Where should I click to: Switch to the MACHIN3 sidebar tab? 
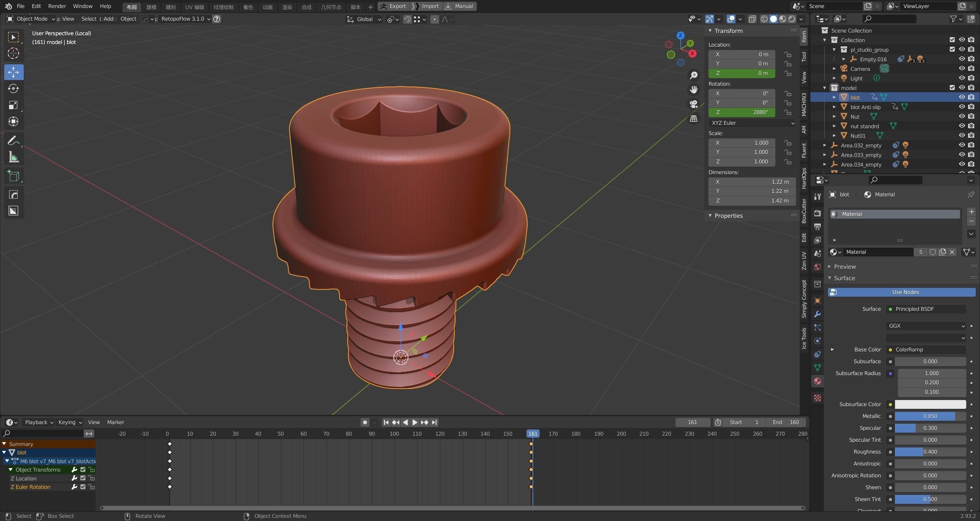point(804,105)
